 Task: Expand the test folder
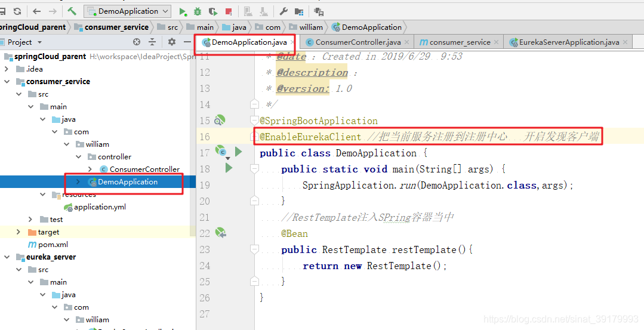(31, 220)
